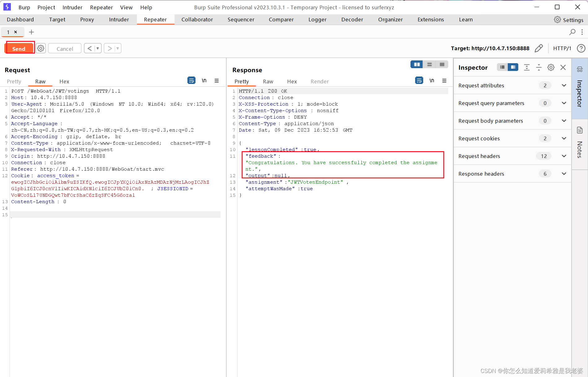588x377 pixels.
Task: Dock Inspector layout to left option
Action: [x=502, y=67]
